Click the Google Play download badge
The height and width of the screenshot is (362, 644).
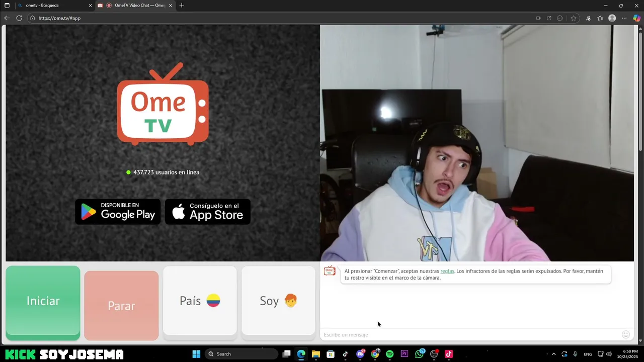(x=118, y=211)
